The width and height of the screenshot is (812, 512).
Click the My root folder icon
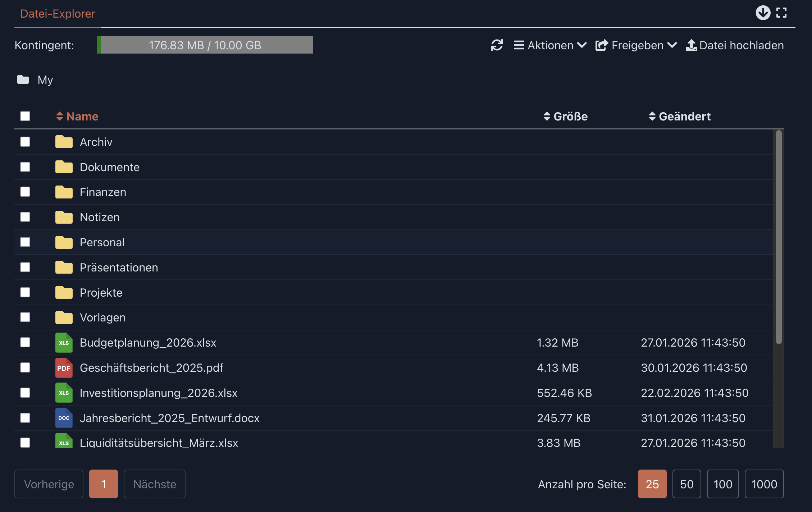coord(23,79)
